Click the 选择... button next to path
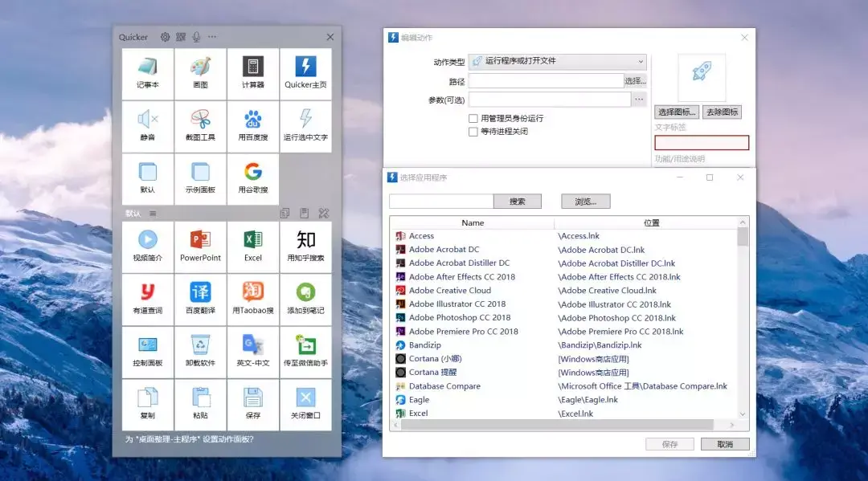This screenshot has height=481, width=868. [635, 81]
